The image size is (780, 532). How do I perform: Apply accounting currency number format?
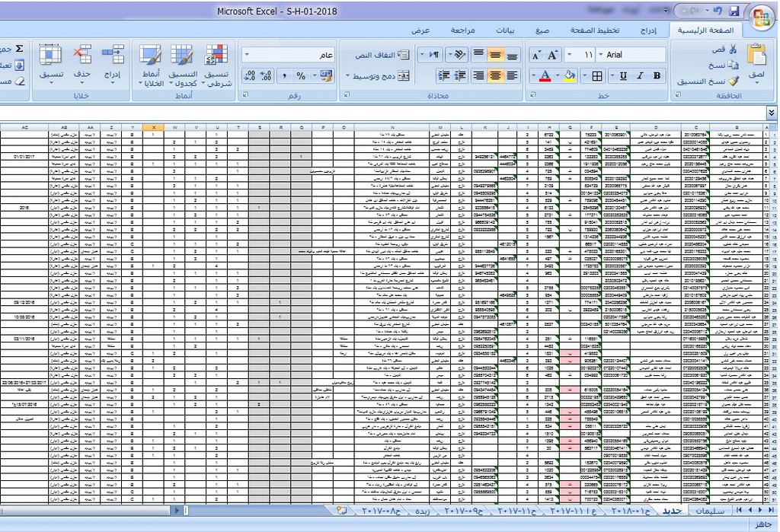pyautogui.click(x=326, y=75)
